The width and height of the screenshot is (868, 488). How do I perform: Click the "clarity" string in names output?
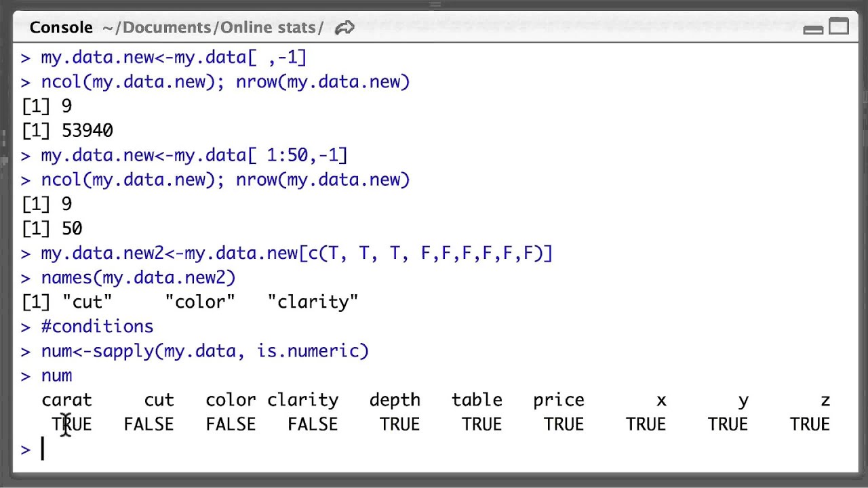pos(313,302)
